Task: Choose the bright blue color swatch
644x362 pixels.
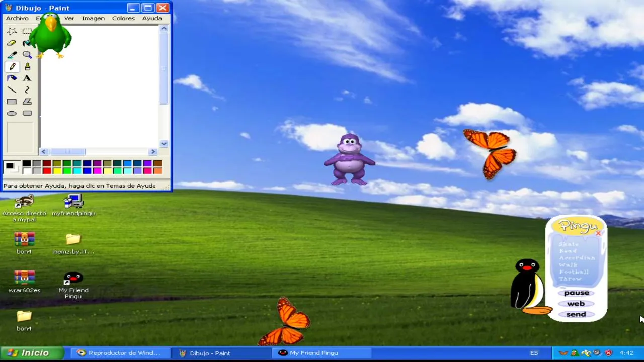Action: click(87, 171)
